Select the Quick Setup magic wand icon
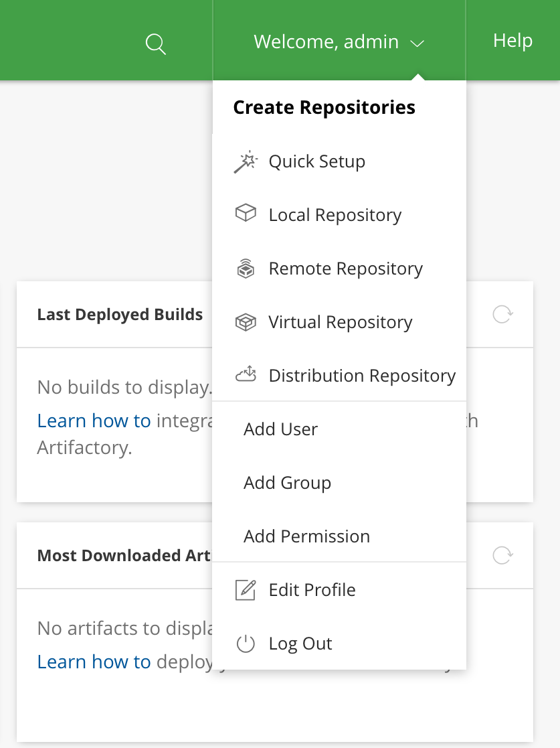Image resolution: width=560 pixels, height=748 pixels. pos(246,161)
